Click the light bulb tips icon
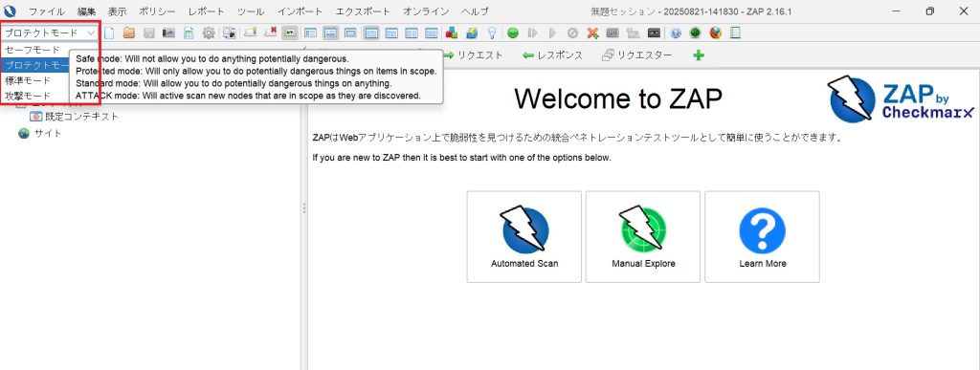This screenshot has width=980, height=370. click(492, 33)
